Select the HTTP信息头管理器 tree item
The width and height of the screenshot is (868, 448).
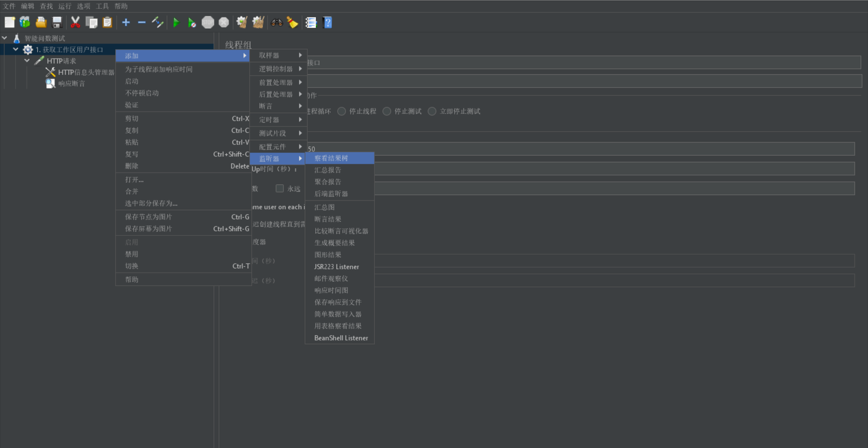[x=86, y=73]
